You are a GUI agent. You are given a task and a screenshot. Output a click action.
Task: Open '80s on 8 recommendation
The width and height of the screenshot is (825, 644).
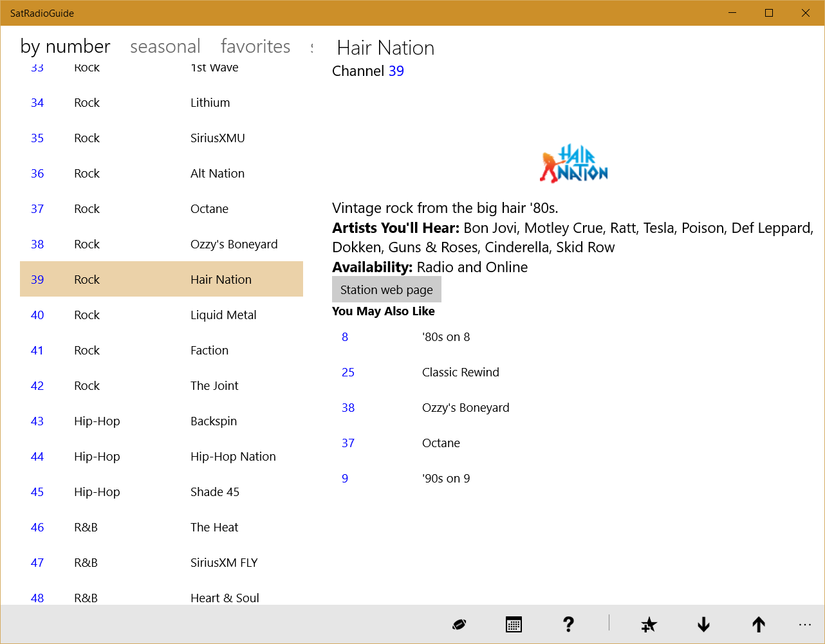[446, 336]
